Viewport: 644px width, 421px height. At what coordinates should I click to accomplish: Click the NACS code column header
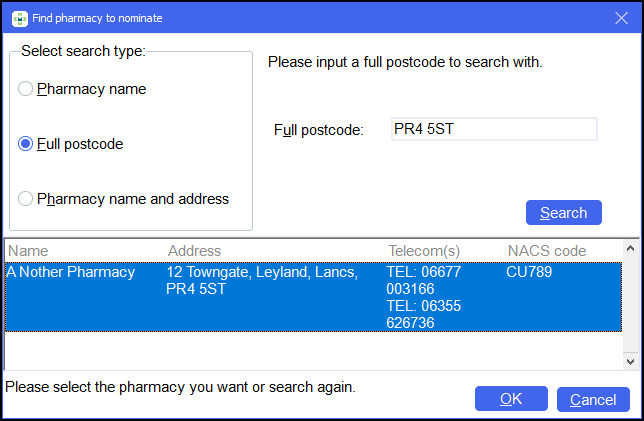tap(546, 251)
